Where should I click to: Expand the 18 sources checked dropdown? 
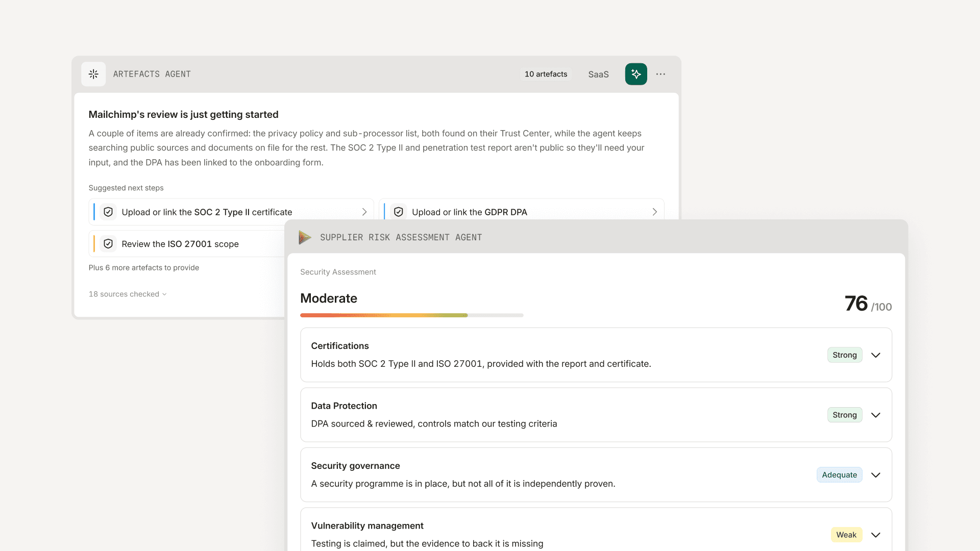[128, 294]
